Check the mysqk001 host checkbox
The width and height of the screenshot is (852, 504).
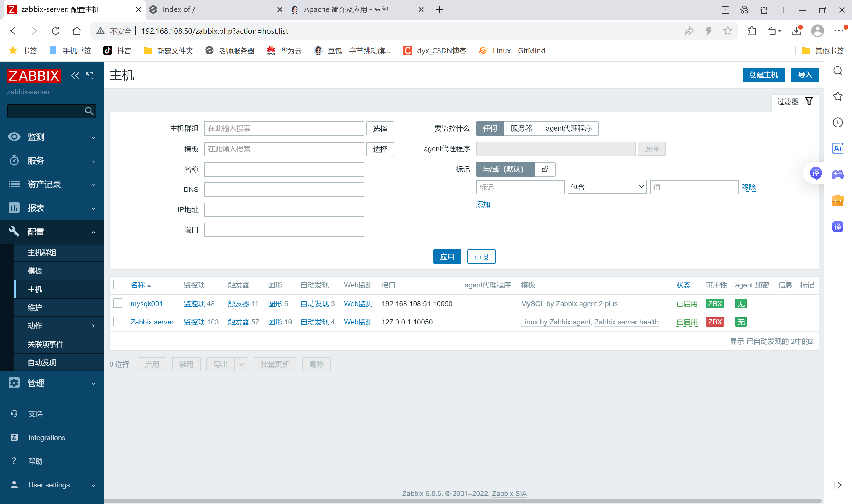pos(118,303)
